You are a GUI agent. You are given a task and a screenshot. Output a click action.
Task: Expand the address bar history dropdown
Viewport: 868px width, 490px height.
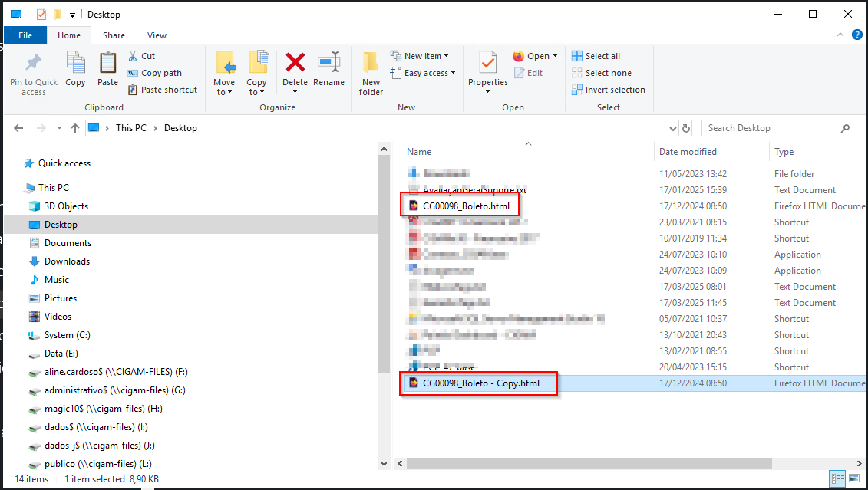pyautogui.click(x=672, y=128)
